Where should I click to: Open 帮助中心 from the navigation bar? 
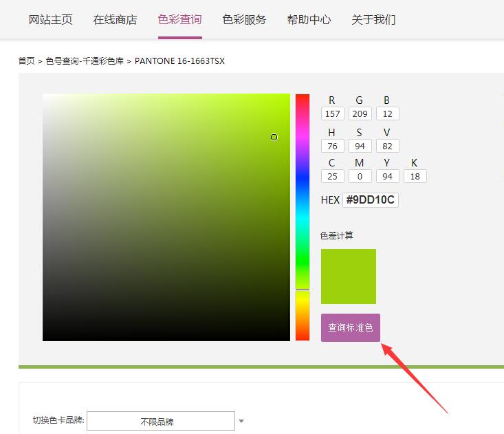point(309,19)
